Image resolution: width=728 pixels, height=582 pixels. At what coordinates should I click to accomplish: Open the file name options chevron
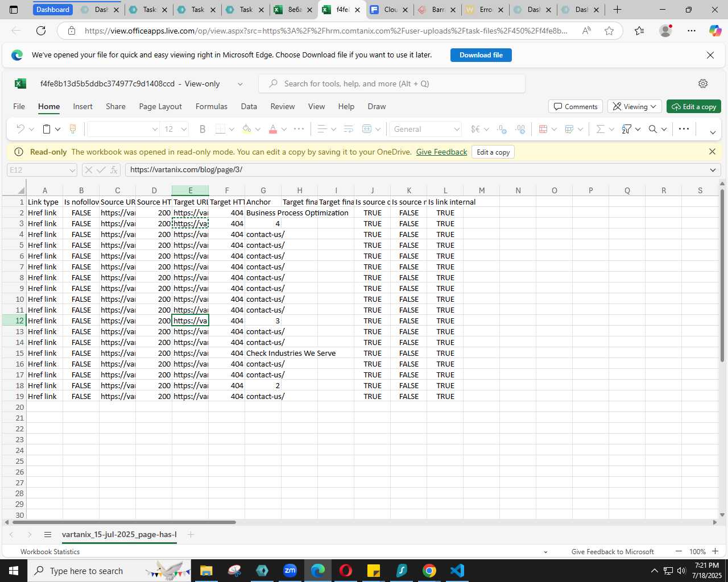[x=240, y=84]
